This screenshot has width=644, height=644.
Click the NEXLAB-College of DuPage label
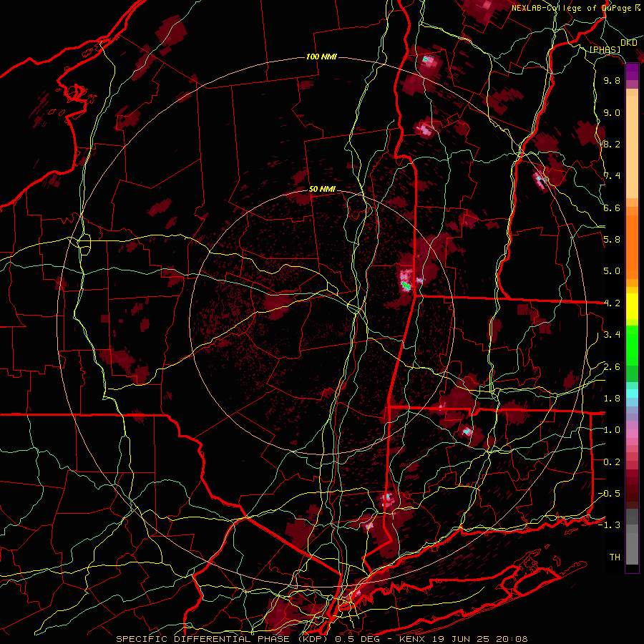[575, 8]
